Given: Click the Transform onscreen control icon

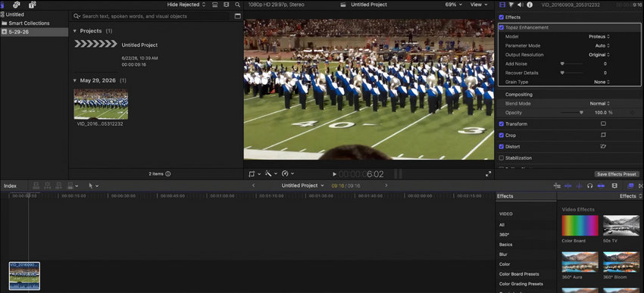Looking at the screenshot, I should pos(603,123).
